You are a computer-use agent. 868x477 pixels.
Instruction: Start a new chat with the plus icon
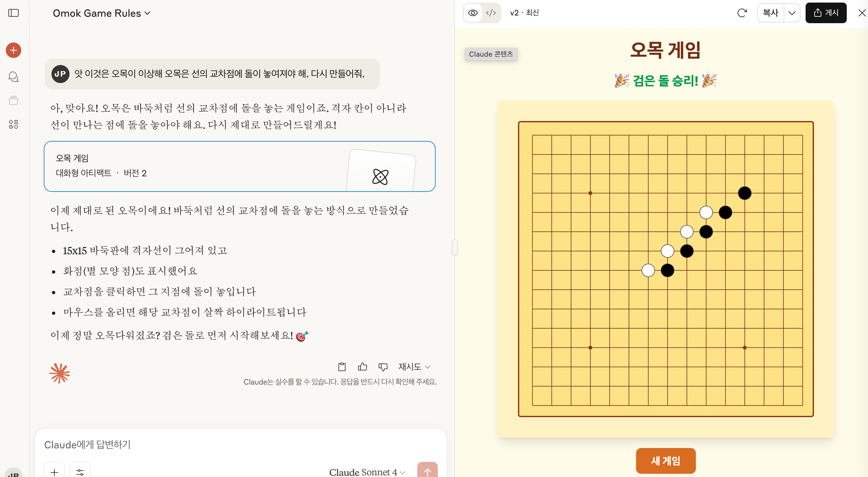pyautogui.click(x=14, y=50)
